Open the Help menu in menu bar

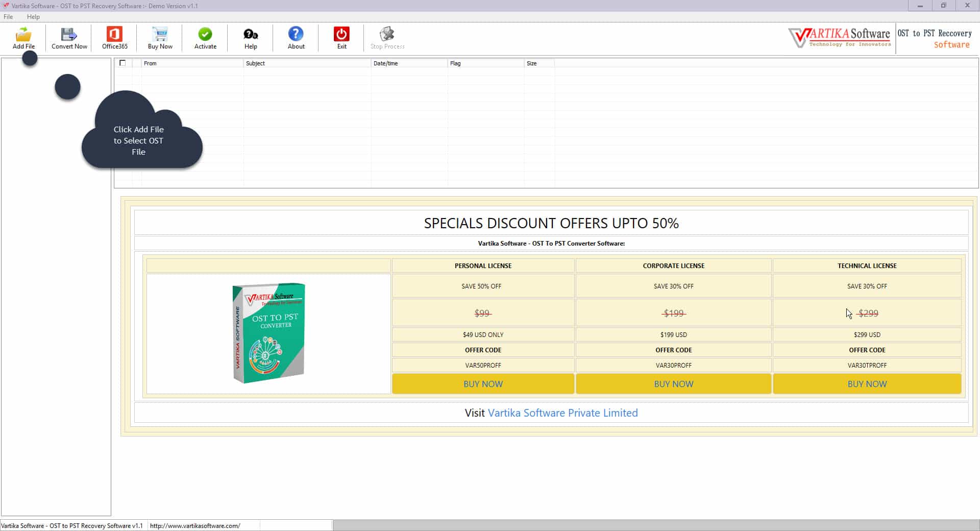(33, 17)
